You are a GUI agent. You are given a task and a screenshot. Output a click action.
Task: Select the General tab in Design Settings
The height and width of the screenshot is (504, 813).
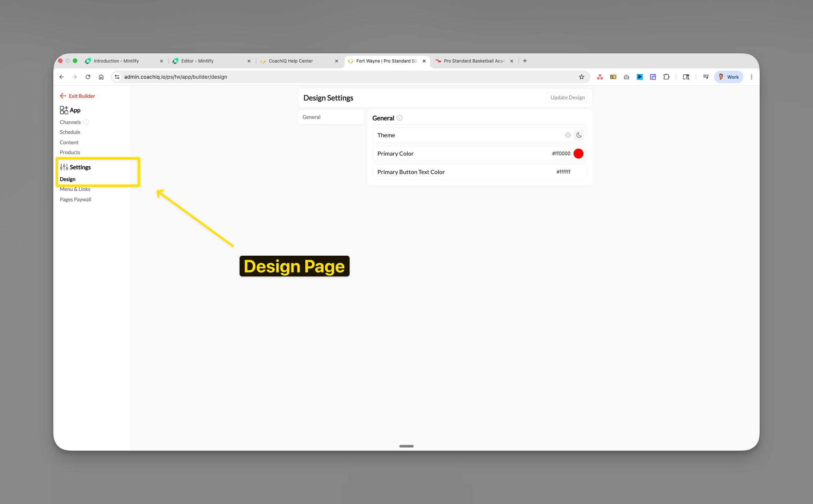click(x=312, y=117)
